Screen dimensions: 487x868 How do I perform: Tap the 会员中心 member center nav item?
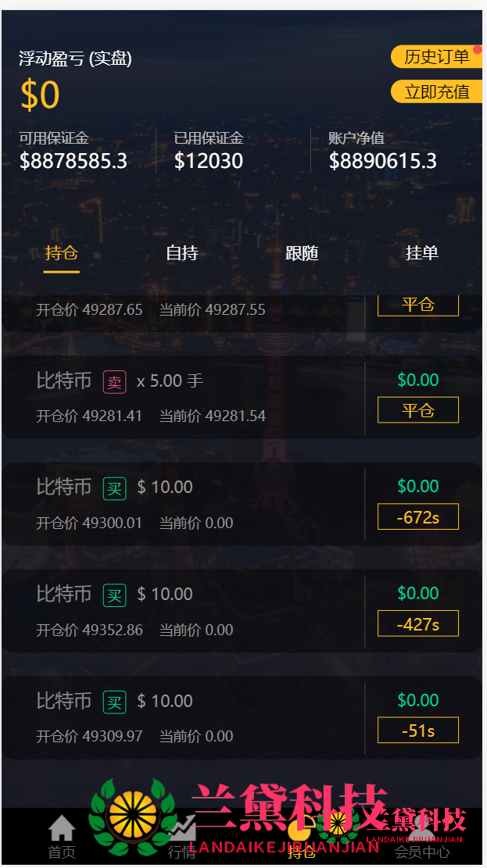421,850
